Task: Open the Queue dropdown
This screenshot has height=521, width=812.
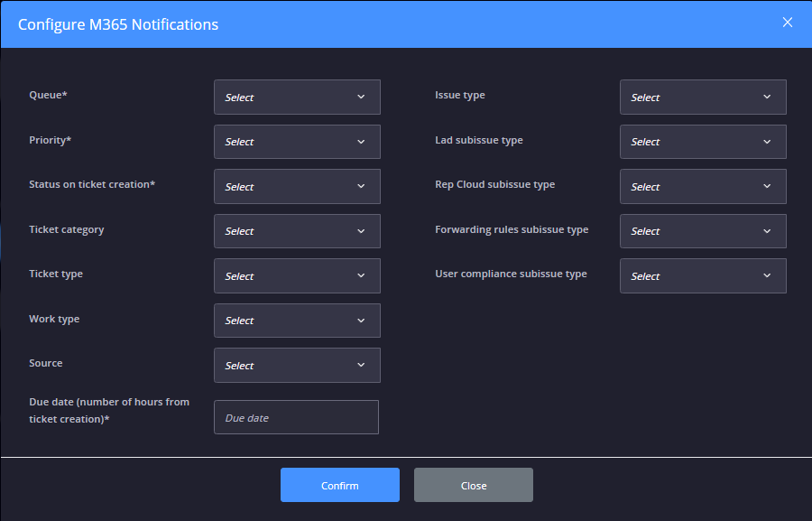Action: tap(297, 97)
